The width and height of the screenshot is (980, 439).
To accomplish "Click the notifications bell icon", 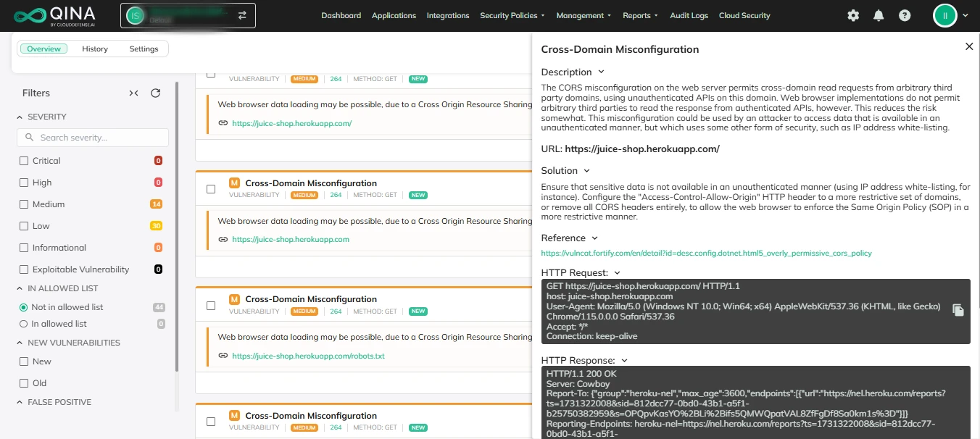I will 879,15.
